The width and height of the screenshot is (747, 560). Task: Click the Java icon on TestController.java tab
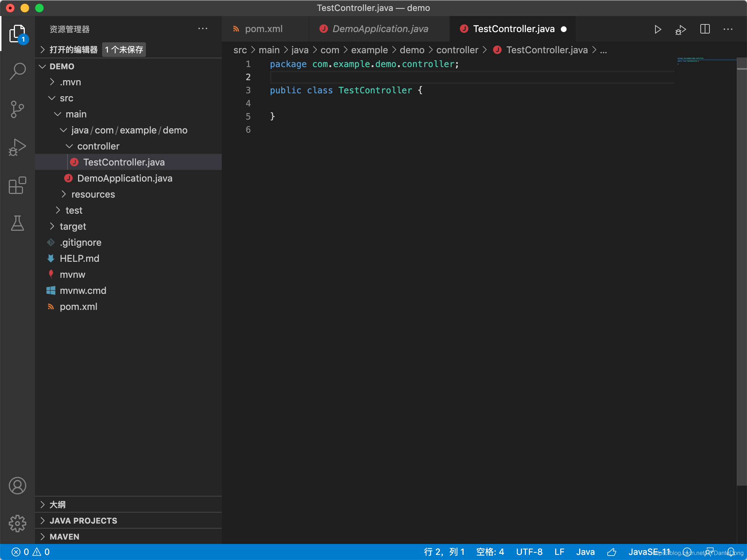coord(464,29)
